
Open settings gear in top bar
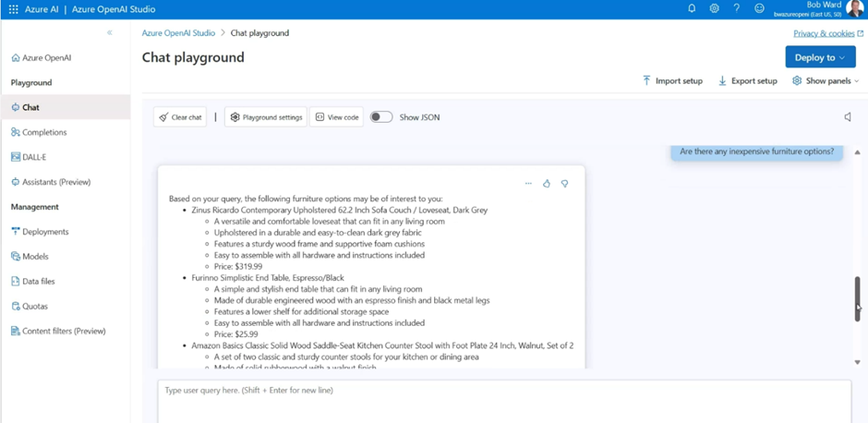coord(714,8)
